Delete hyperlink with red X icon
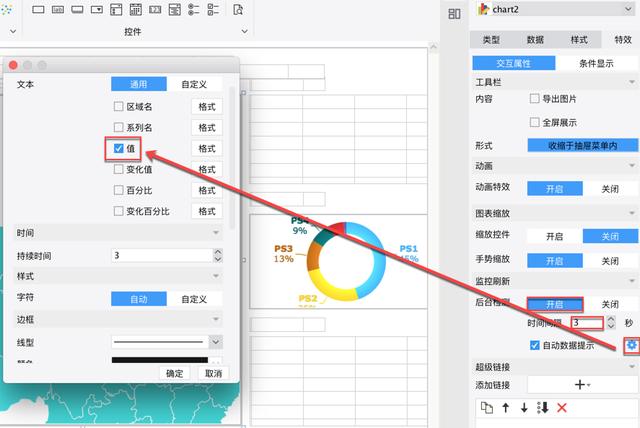Viewport: 640px width, 428px height. click(562, 407)
